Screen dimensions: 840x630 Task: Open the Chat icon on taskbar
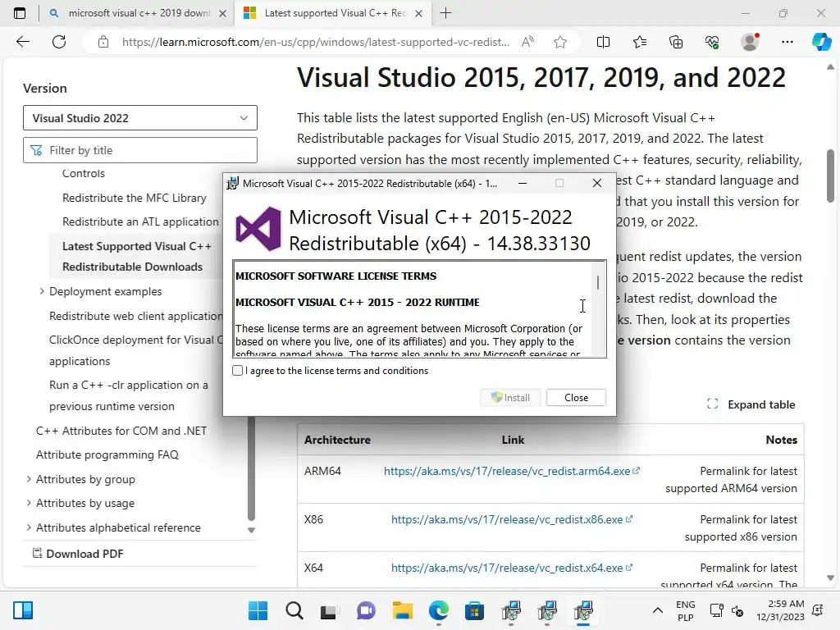click(x=366, y=610)
